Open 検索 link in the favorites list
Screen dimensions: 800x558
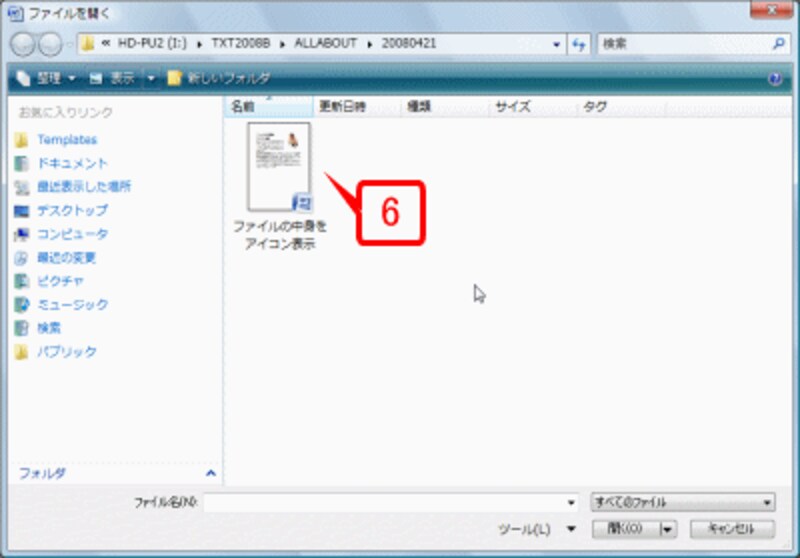[x=49, y=328]
